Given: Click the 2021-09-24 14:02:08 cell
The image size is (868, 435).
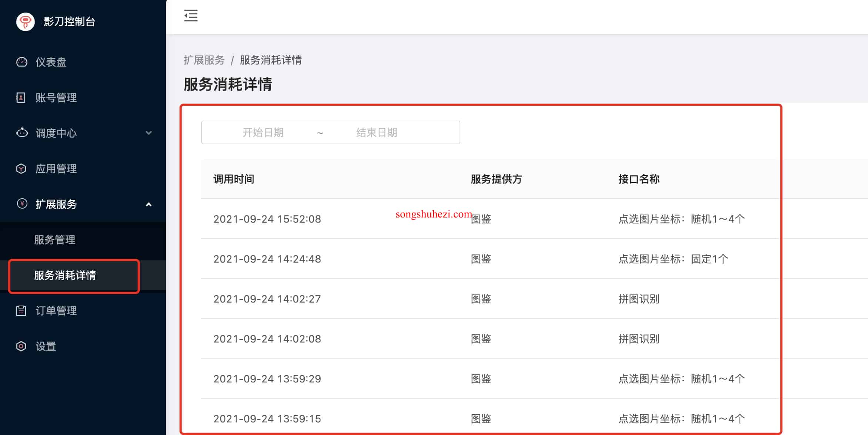Looking at the screenshot, I should (267, 339).
